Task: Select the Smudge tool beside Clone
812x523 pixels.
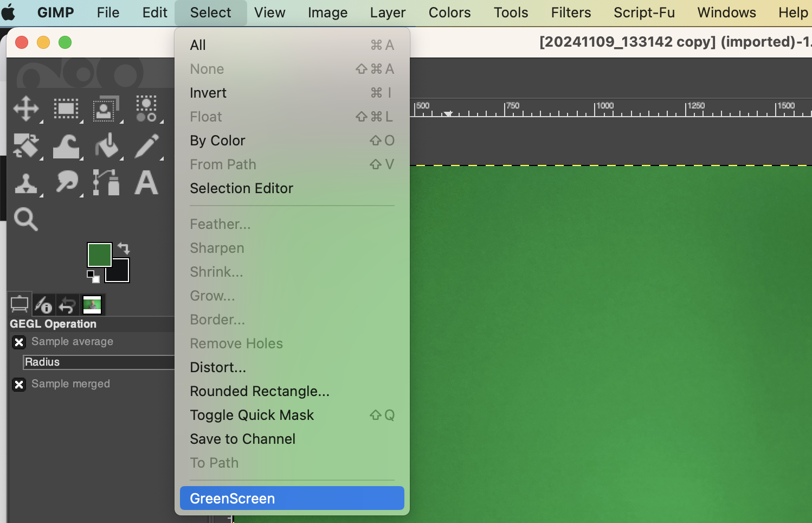Action: pos(66,182)
